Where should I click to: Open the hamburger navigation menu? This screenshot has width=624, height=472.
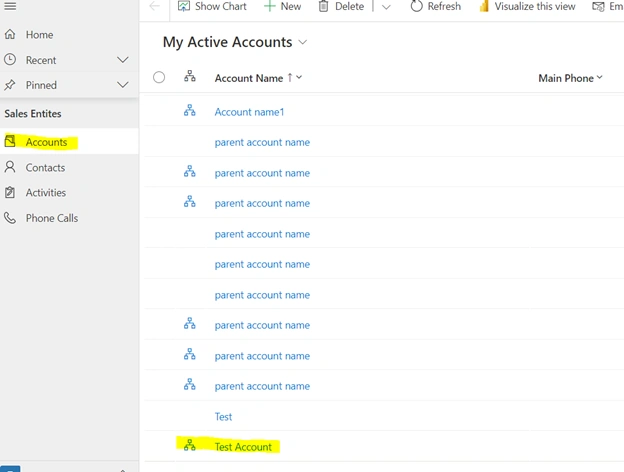pyautogui.click(x=10, y=6)
